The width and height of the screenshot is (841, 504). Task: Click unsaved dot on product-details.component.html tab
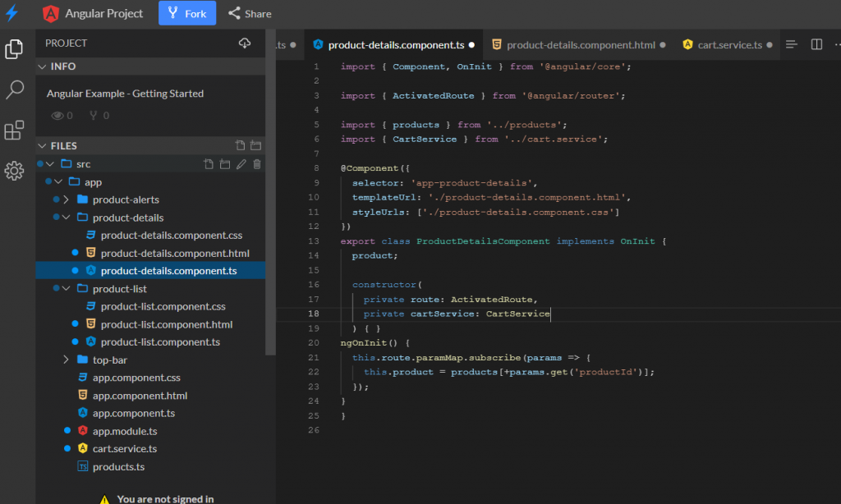663,45
